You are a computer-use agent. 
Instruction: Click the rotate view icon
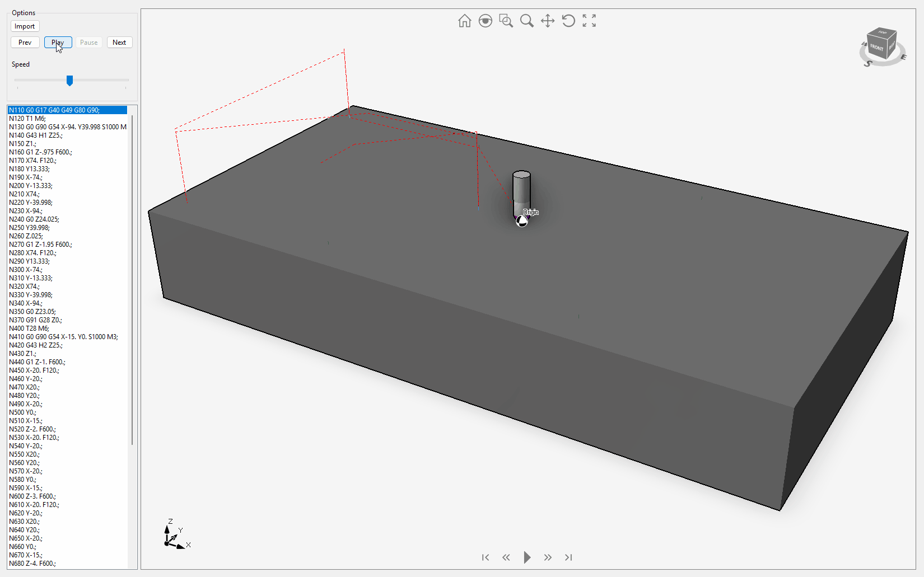[x=568, y=21]
